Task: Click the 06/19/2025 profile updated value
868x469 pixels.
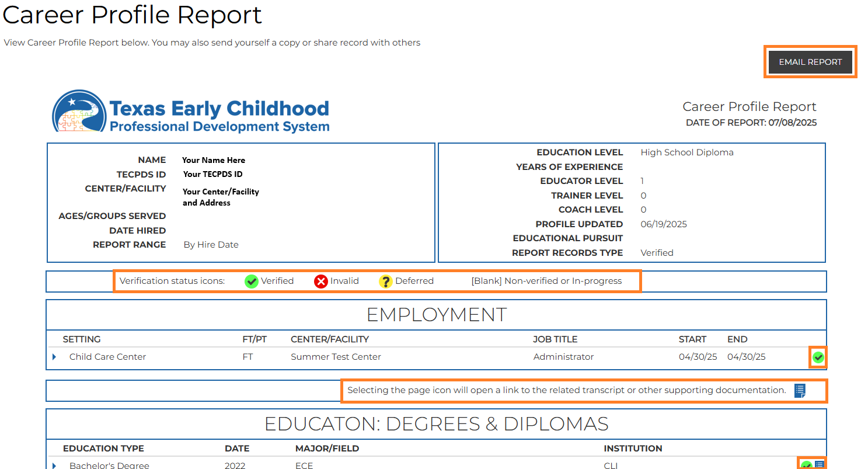Action: coord(664,224)
